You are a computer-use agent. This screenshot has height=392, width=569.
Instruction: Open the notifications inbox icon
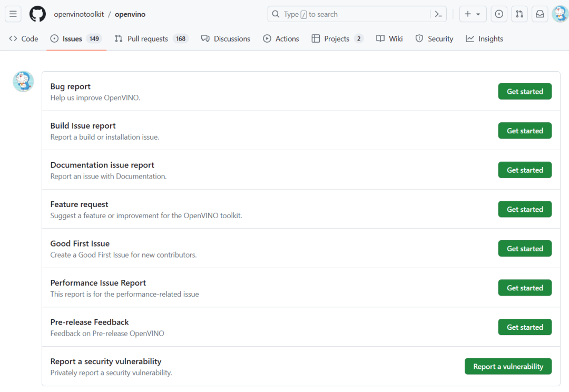[540, 14]
